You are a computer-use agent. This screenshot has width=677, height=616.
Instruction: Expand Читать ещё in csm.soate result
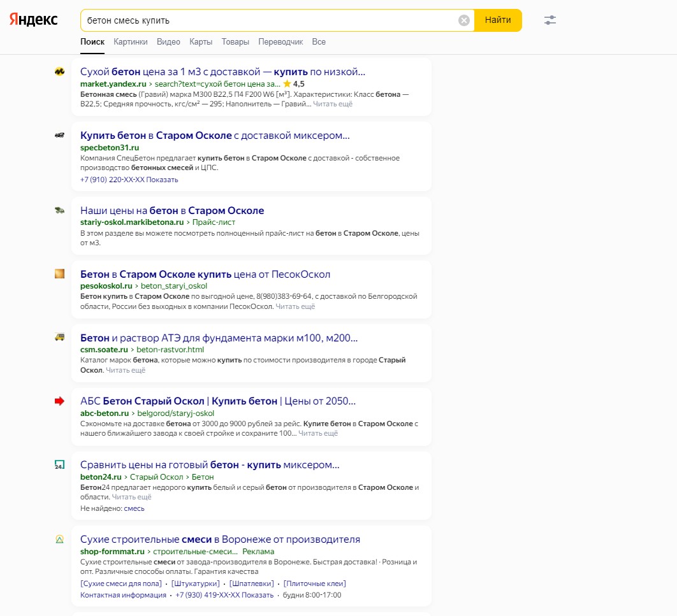tap(126, 370)
